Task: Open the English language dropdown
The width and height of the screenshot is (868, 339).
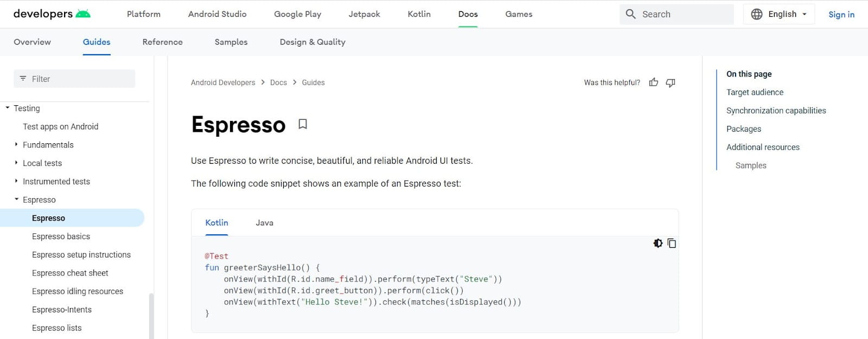Action: pyautogui.click(x=779, y=14)
